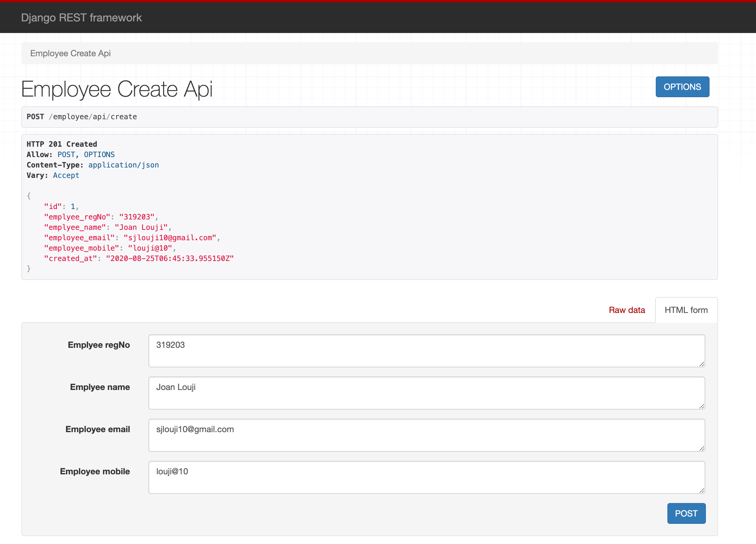This screenshot has width=756, height=544.
Task: Click the sjlouji10@gmail.com email value
Action: tap(195, 429)
